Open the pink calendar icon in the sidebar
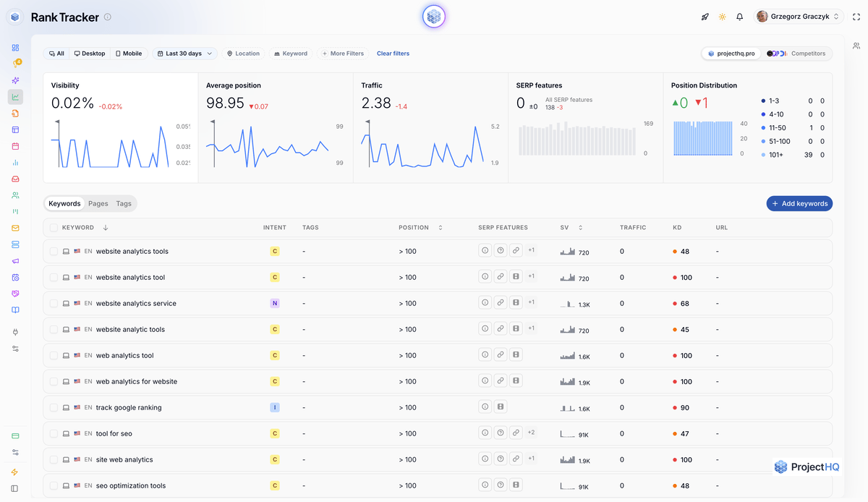The image size is (868, 502). pos(15,146)
